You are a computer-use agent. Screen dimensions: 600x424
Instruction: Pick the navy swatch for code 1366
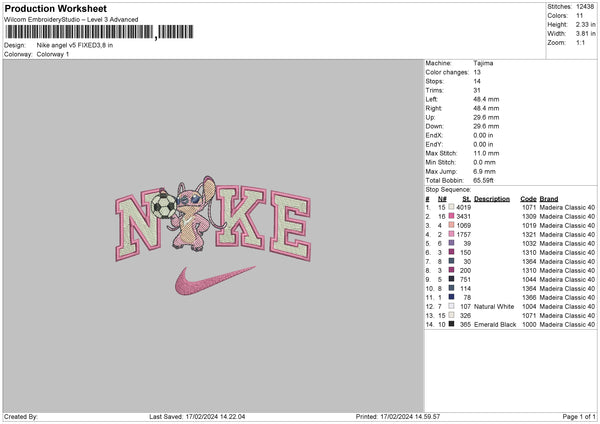[452, 297]
